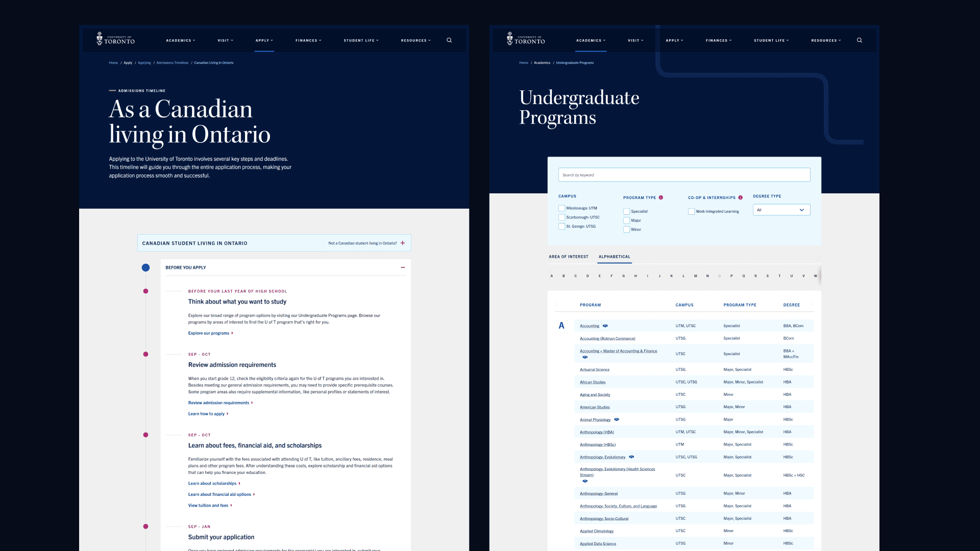Click the Home breadcrumb on the Undergraduate Programs page
Screen dimensions: 980x551
524,63
